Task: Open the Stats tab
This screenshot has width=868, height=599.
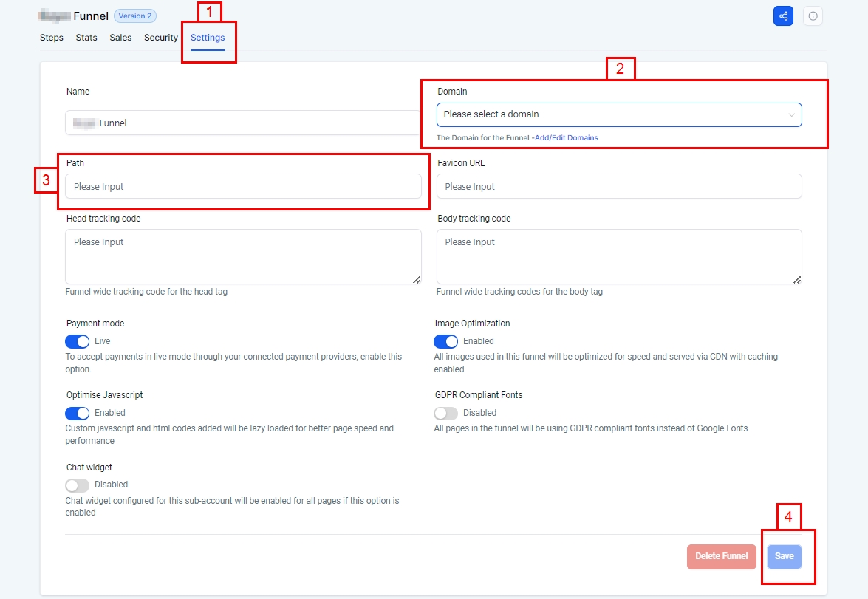Action: [86, 38]
